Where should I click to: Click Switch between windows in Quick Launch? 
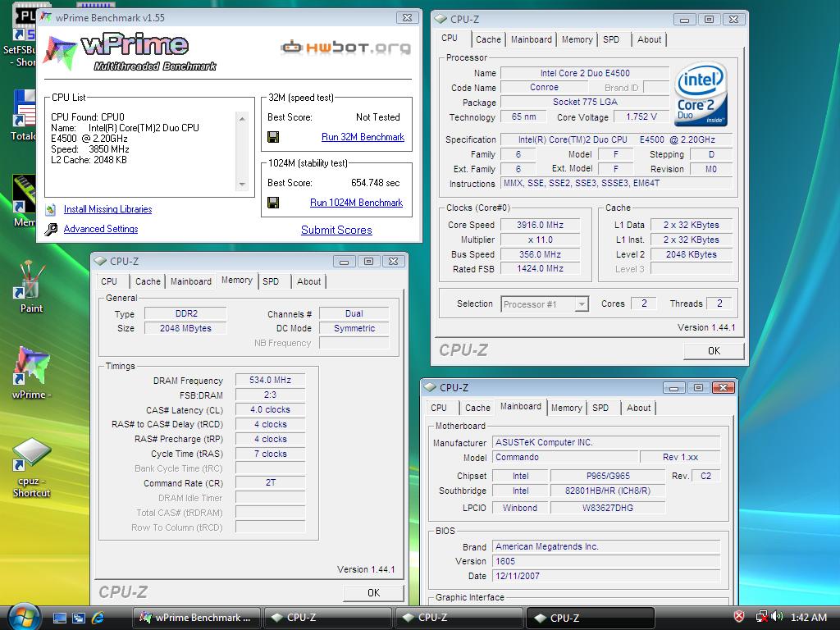click(79, 618)
